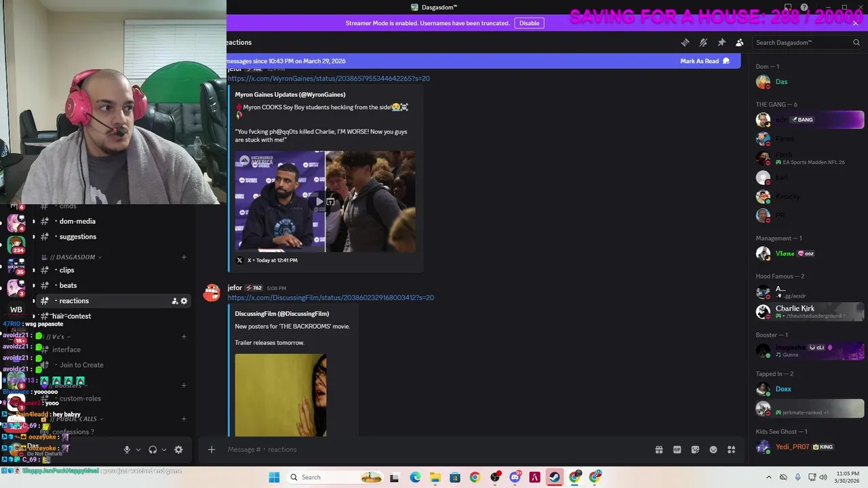Deafen audio with headphones icon
This screenshot has height=488, width=868.
tap(153, 449)
